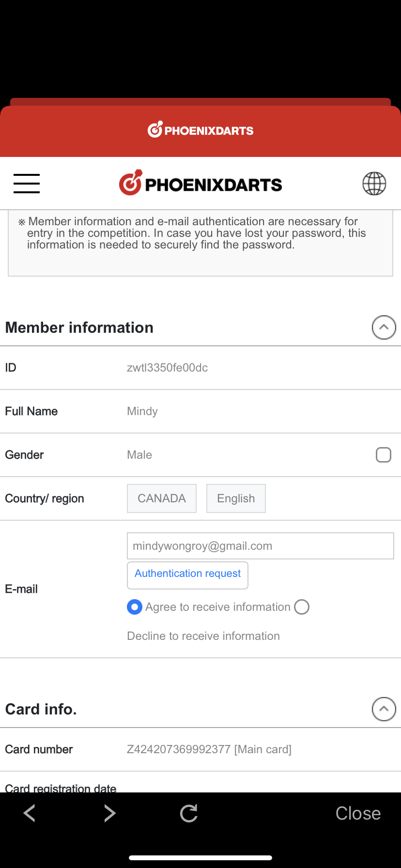Toggle the Gender checkbox
Screen dimensions: 401x868
[x=383, y=455]
